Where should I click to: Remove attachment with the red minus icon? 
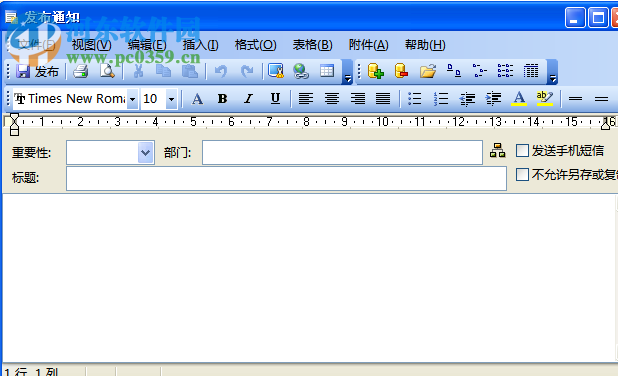coord(401,71)
